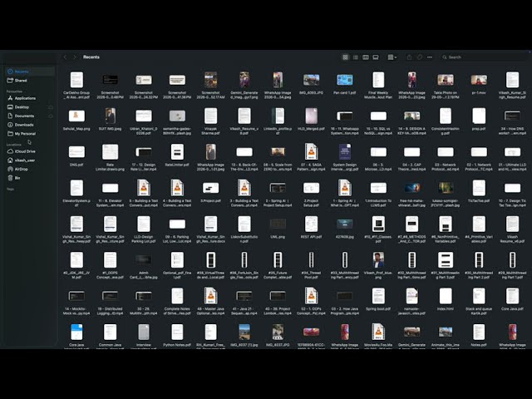The image size is (532, 399).
Task: Select the Notes.pdf file
Action: [479, 336]
